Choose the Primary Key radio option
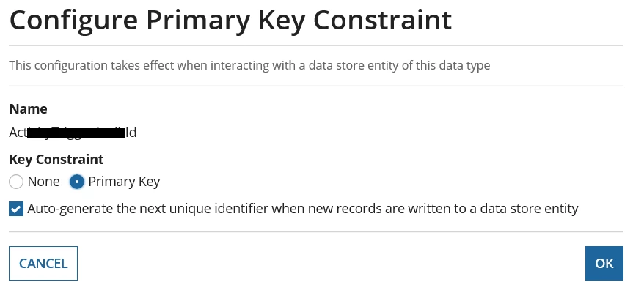 tap(77, 182)
